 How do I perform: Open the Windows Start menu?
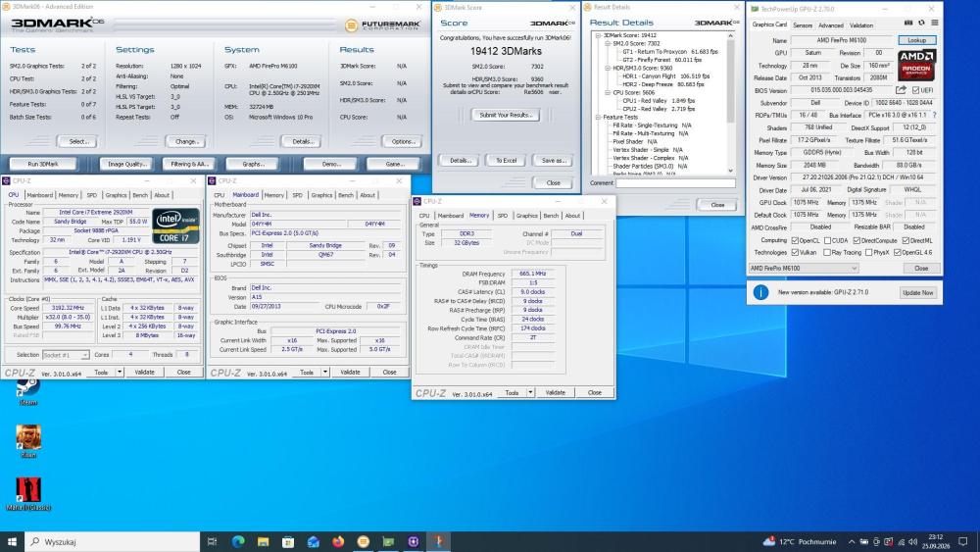(12, 541)
